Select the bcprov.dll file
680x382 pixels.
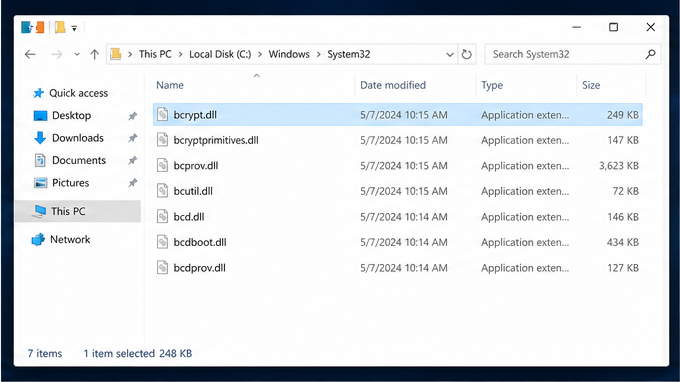[x=398, y=166]
